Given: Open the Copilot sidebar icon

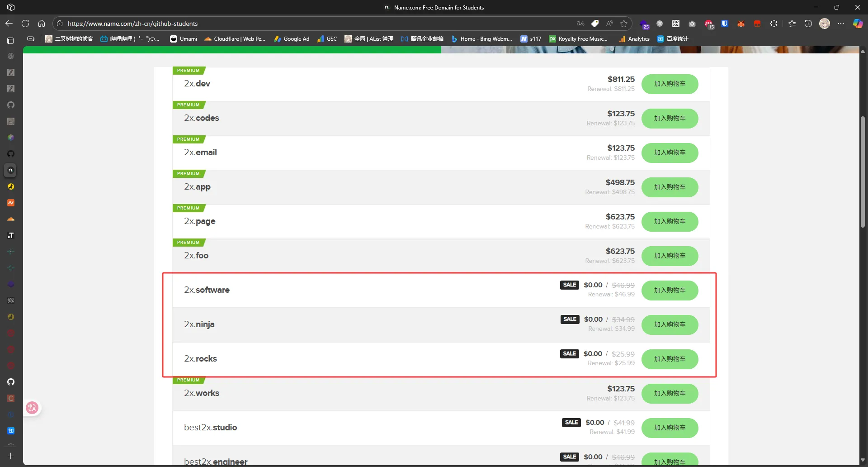Looking at the screenshot, I should tap(858, 24).
